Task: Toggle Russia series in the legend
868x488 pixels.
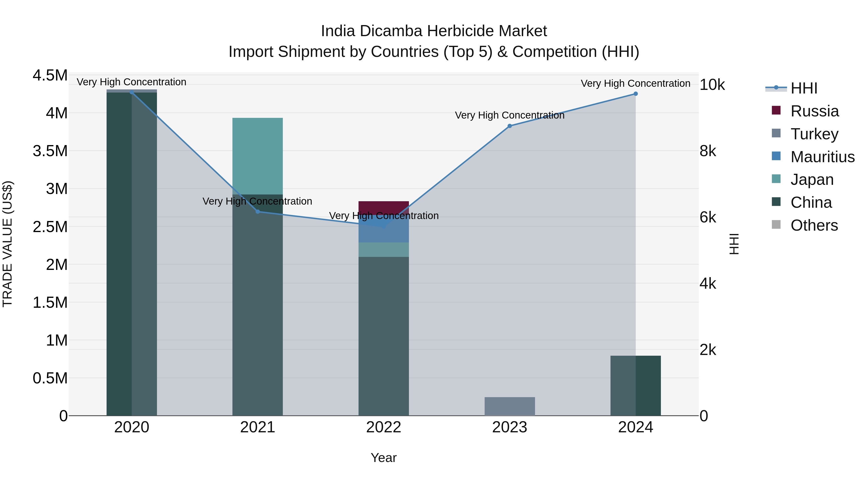Action: coord(805,111)
